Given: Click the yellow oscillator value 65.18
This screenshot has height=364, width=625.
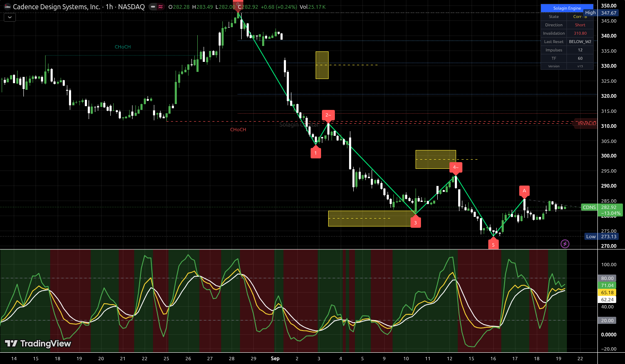Looking at the screenshot, I should (607, 293).
